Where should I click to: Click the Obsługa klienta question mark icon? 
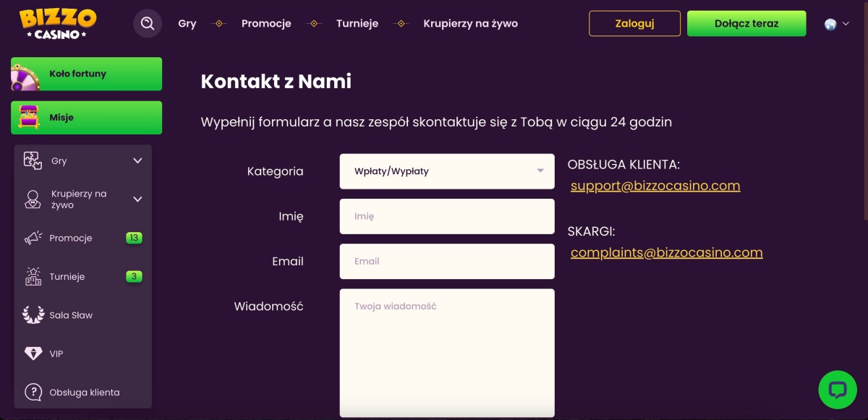coord(33,392)
